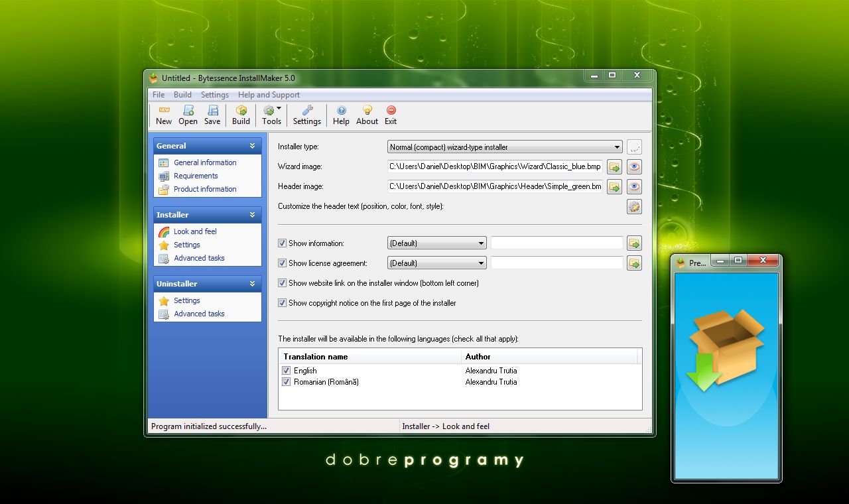849x504 pixels.
Task: Open the Help and Support menu
Action: tap(269, 95)
